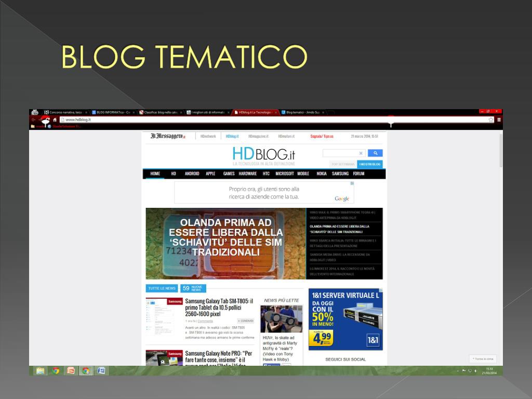Select the HDblog.it La Tecnologia tab
The width and height of the screenshot is (532, 399).
click(x=255, y=112)
